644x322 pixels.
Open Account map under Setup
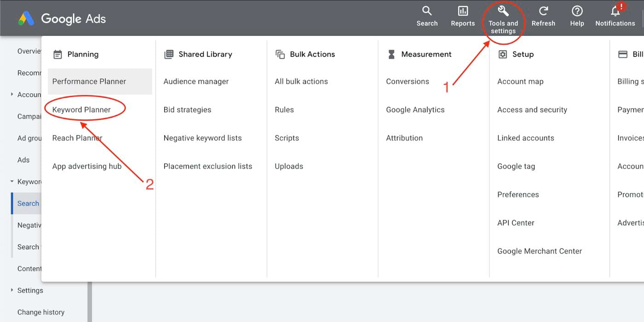pyautogui.click(x=520, y=81)
